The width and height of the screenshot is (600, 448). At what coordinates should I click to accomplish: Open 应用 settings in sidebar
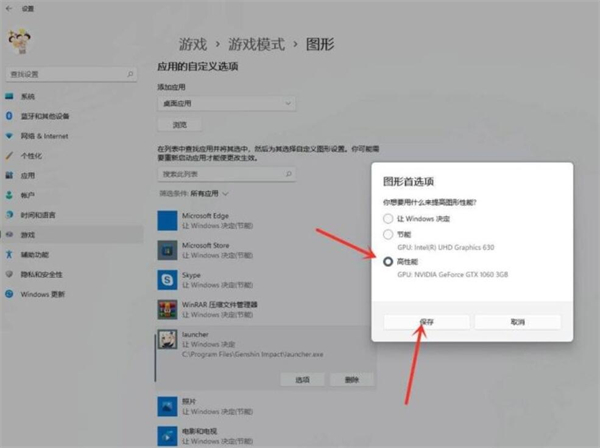point(28,176)
